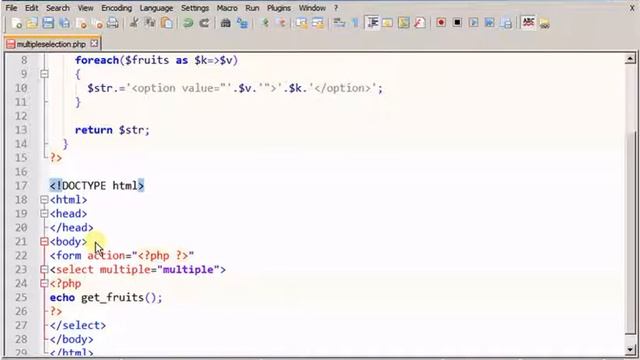Open the Settings menu
640x360 pixels.
(195, 8)
